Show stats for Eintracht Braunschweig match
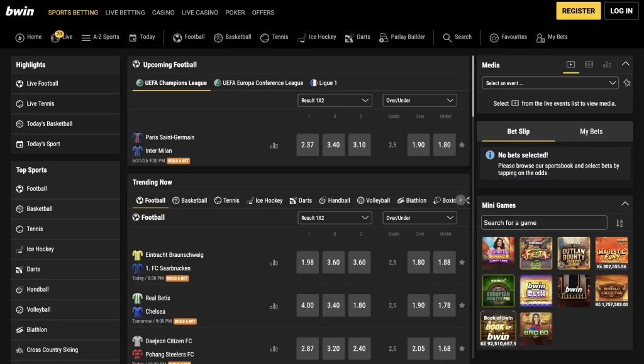644x364 pixels. click(x=274, y=263)
